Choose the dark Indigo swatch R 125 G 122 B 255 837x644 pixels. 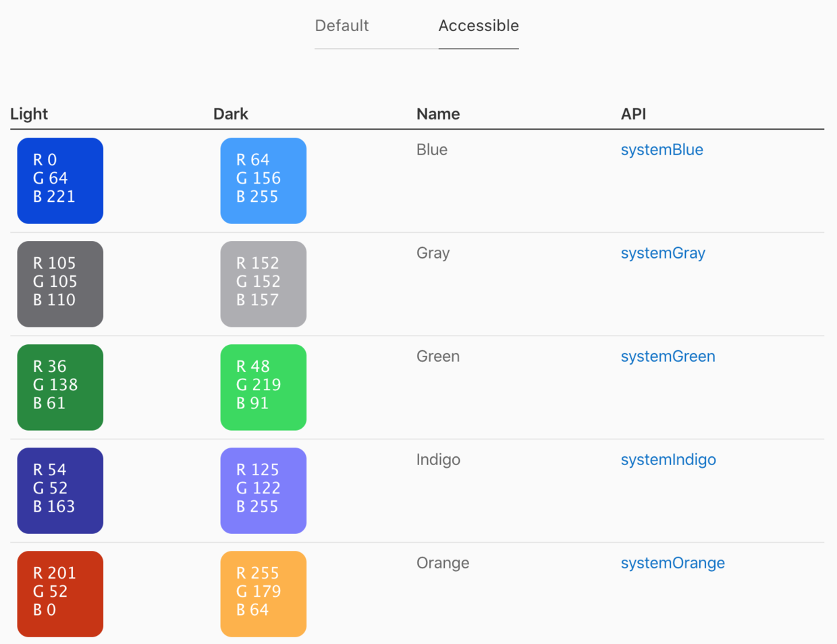[x=263, y=491]
